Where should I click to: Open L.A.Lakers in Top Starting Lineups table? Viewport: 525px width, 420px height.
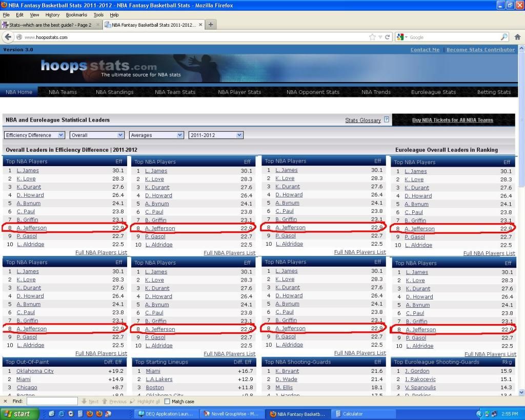(x=159, y=379)
